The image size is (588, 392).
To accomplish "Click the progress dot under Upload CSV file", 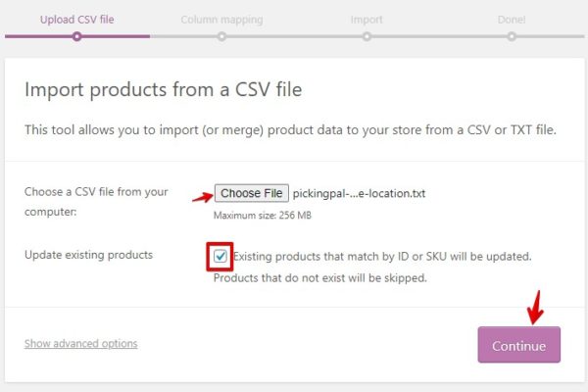I will pos(77,36).
